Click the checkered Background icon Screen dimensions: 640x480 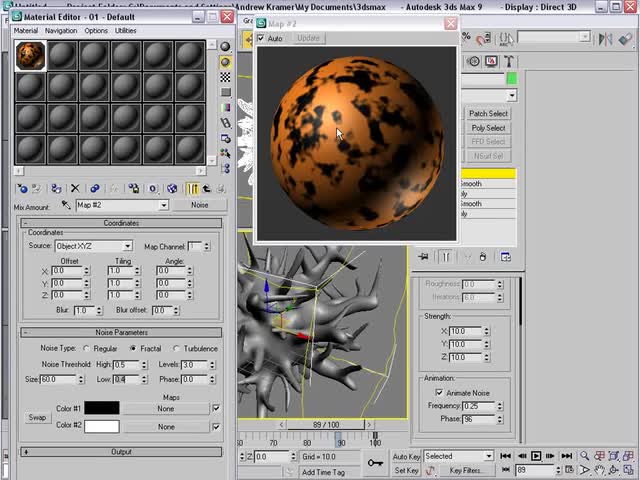pyautogui.click(x=224, y=77)
